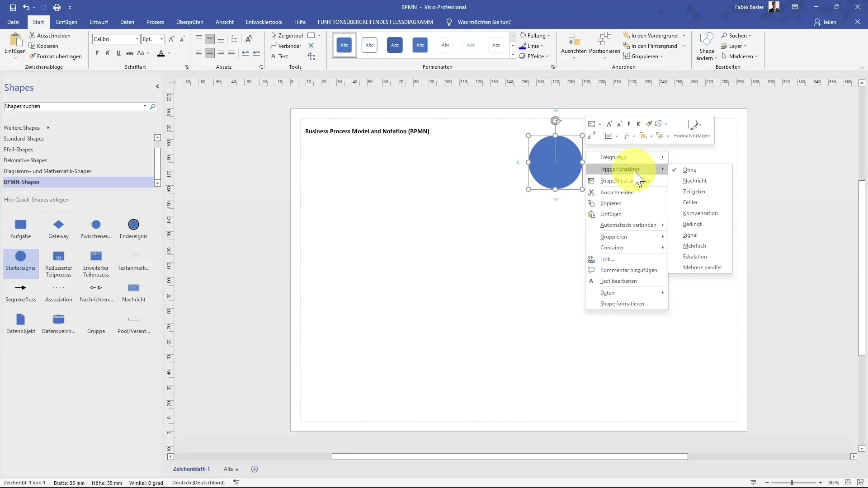Toggle center text alignment

pyautogui.click(x=210, y=53)
